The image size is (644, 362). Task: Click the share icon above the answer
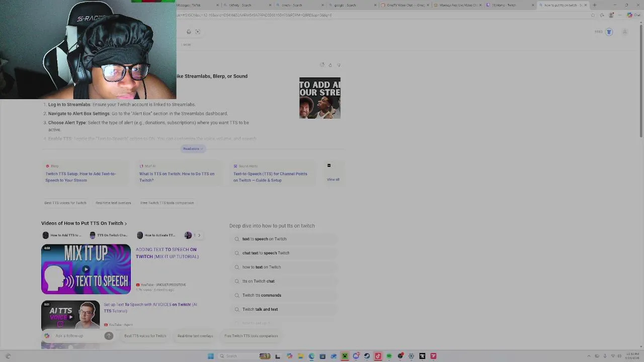pyautogui.click(x=322, y=65)
